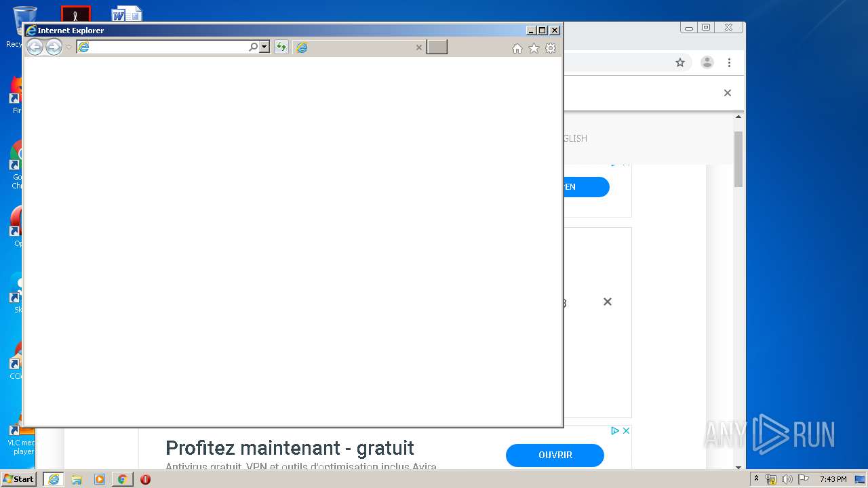Minimize the Chrome window

pos(689,28)
